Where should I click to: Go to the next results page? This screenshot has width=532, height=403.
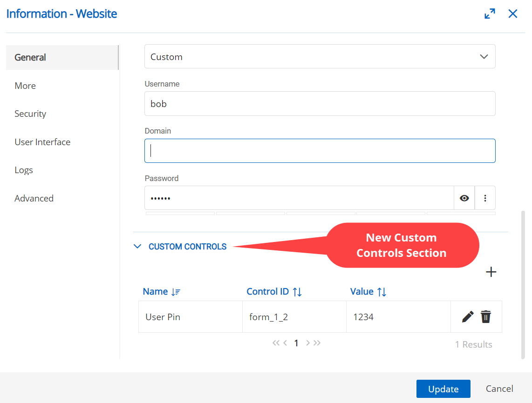tap(308, 343)
